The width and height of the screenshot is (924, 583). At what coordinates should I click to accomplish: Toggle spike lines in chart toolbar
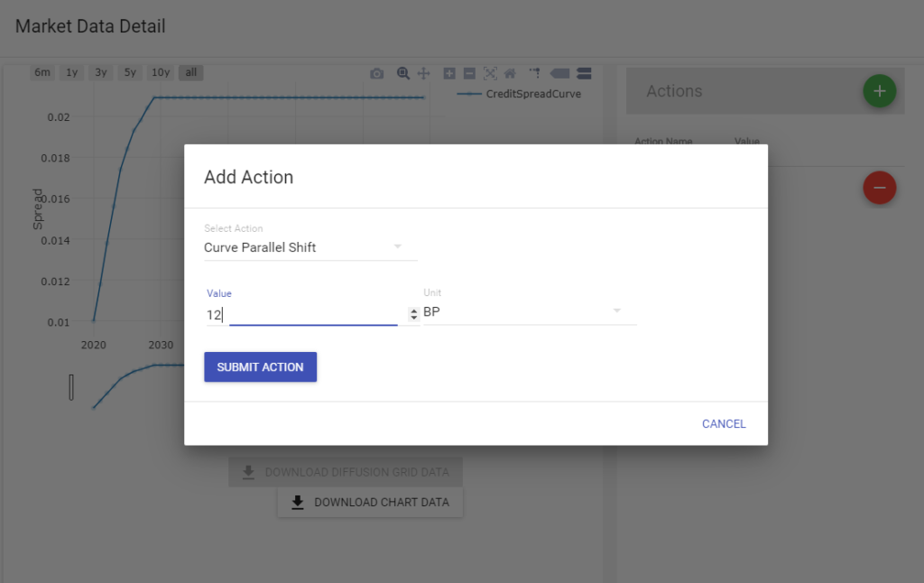click(x=534, y=73)
